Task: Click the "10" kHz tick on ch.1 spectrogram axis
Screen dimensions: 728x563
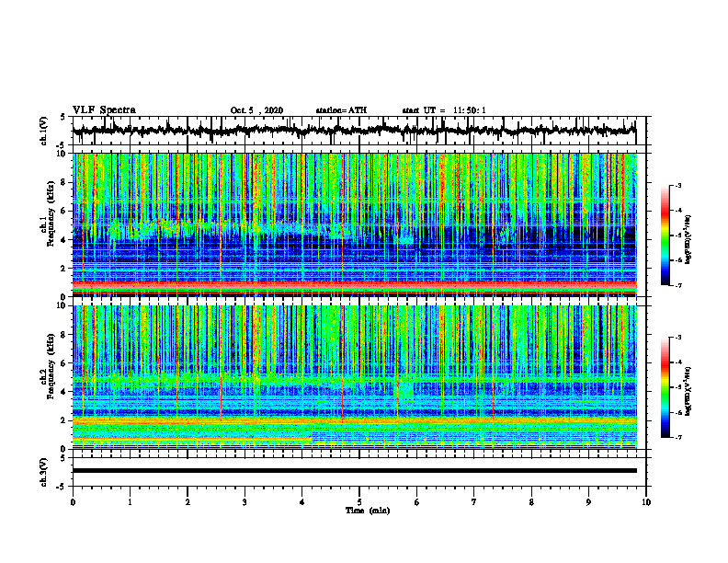Action: pyautogui.click(x=63, y=154)
